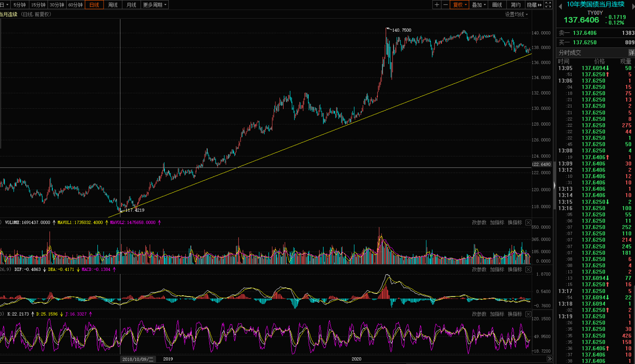The image size is (635, 364).
Task: Go to previous contract with left arrow
Action: [561, 5]
